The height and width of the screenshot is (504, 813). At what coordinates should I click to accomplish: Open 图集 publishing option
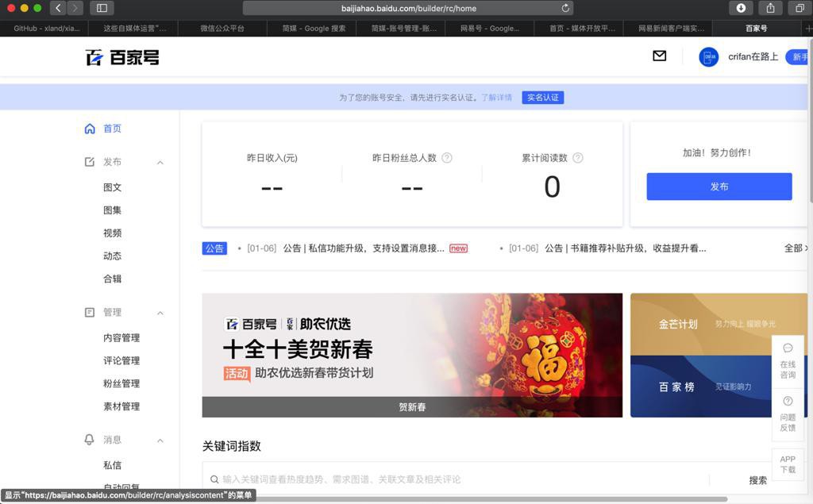[112, 210]
